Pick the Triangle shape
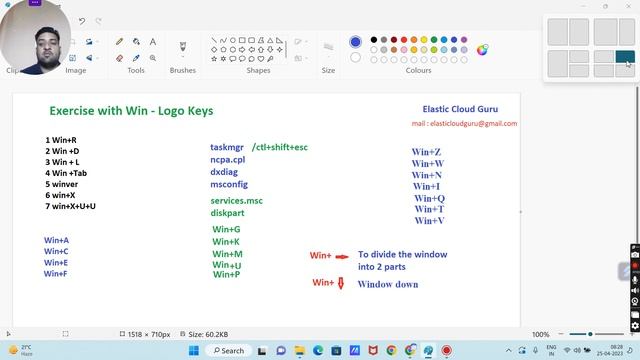 point(270,40)
